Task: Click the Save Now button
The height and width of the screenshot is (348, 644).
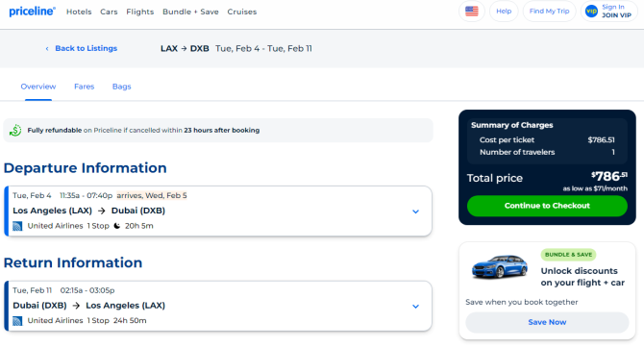Action: tap(547, 323)
